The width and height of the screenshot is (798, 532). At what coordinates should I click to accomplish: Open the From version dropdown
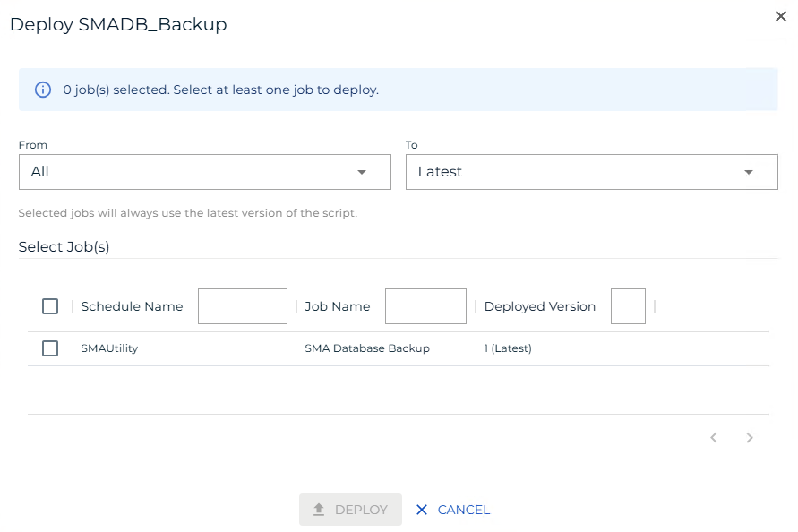(204, 172)
